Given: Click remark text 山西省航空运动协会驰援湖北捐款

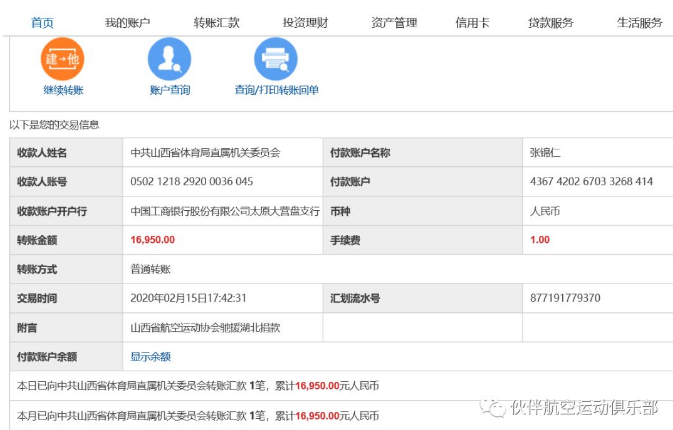Looking at the screenshot, I should coord(205,328).
